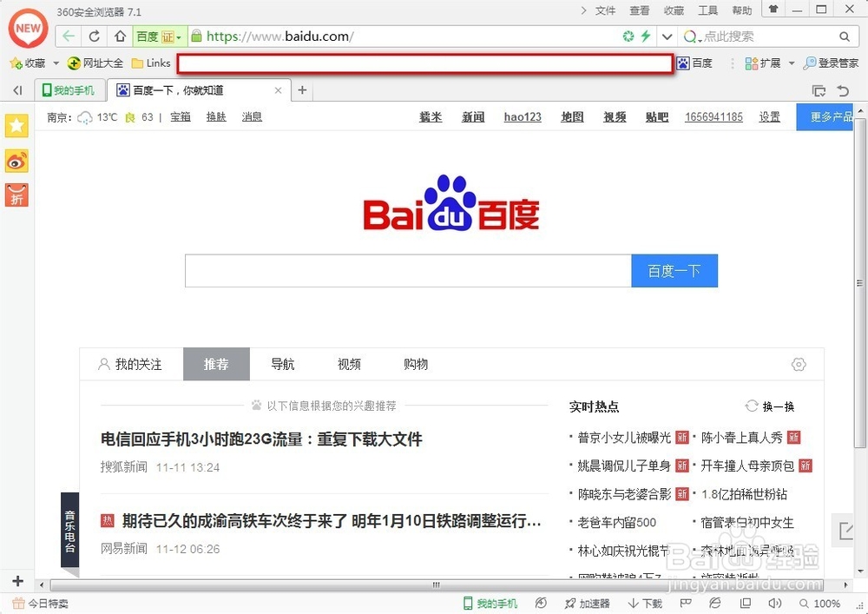
Task: Open the 文件 menu
Action: coord(605,10)
